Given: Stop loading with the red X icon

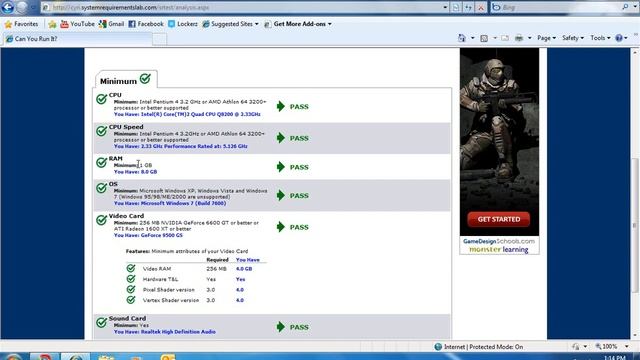Looking at the screenshot, I should pyautogui.click(x=481, y=7).
